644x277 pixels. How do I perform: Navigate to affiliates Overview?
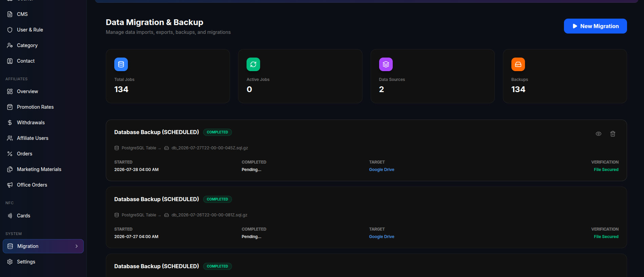[43, 91]
